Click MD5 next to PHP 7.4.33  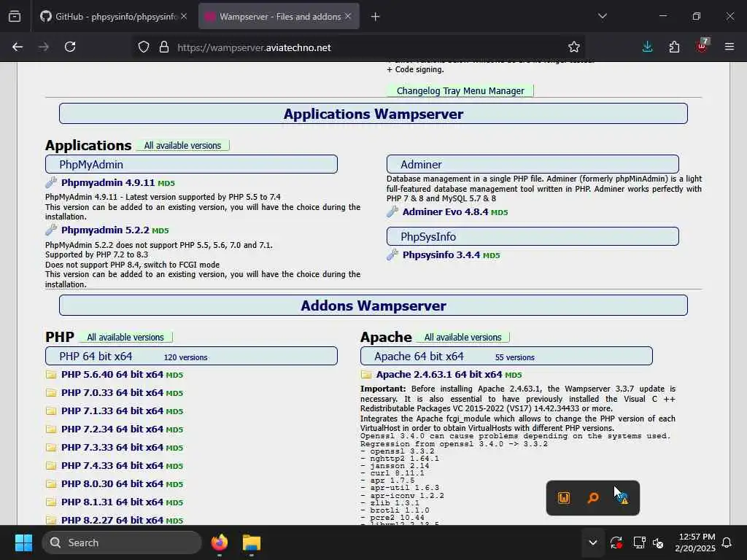[x=174, y=466]
